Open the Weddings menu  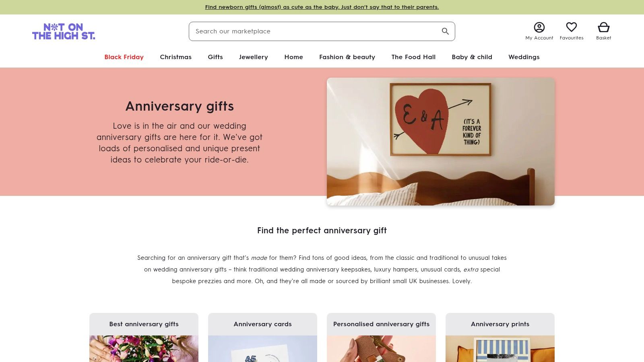tap(524, 57)
